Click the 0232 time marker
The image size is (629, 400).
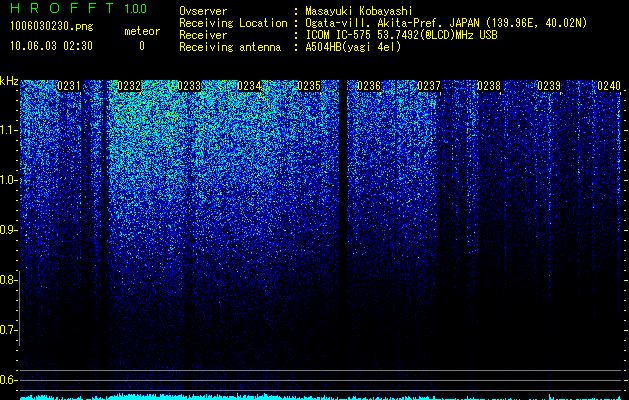pyautogui.click(x=129, y=86)
